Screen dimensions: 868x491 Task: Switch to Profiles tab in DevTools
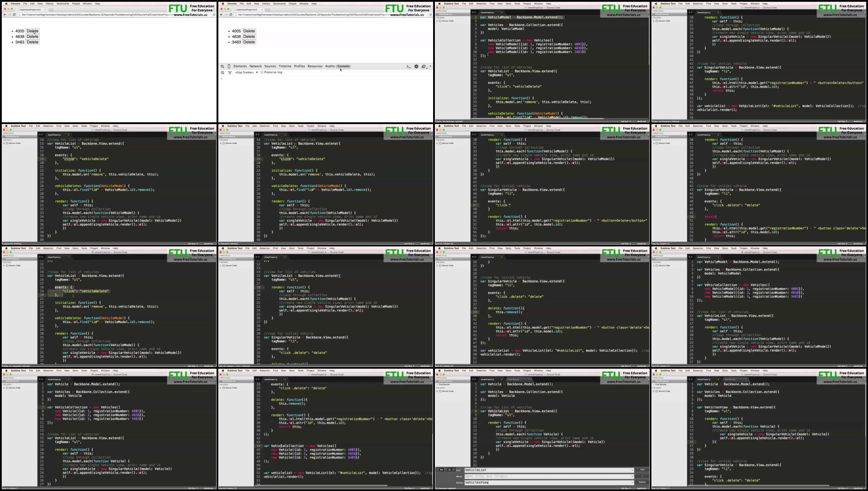(299, 66)
